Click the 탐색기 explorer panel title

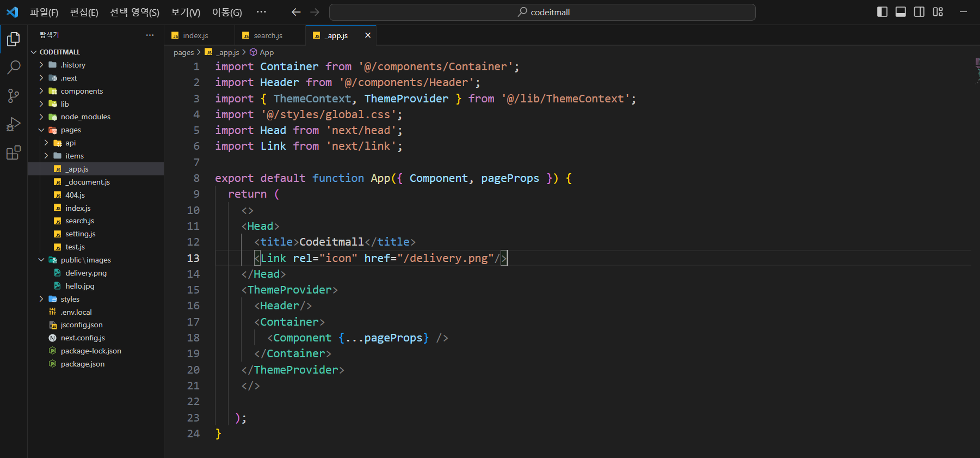pyautogui.click(x=49, y=35)
